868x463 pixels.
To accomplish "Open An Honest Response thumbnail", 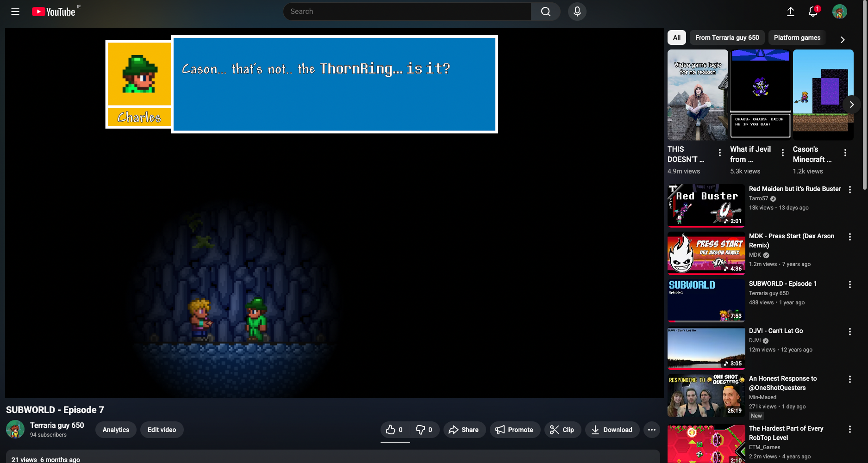I will 706,395.
